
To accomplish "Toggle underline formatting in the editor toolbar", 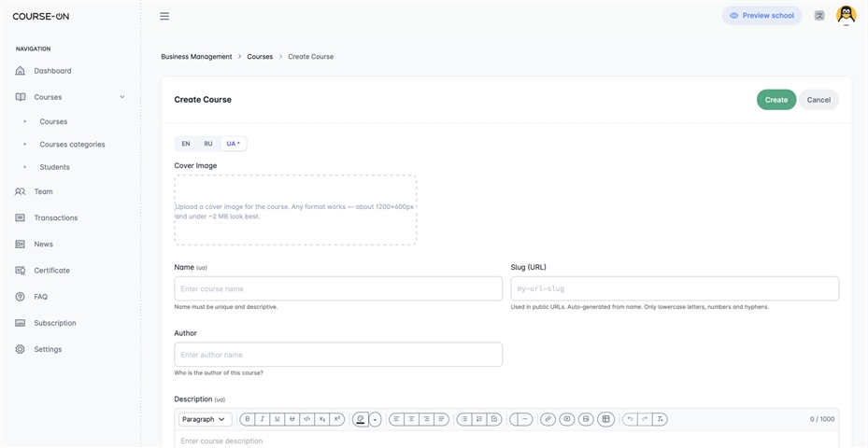I will pos(277,419).
